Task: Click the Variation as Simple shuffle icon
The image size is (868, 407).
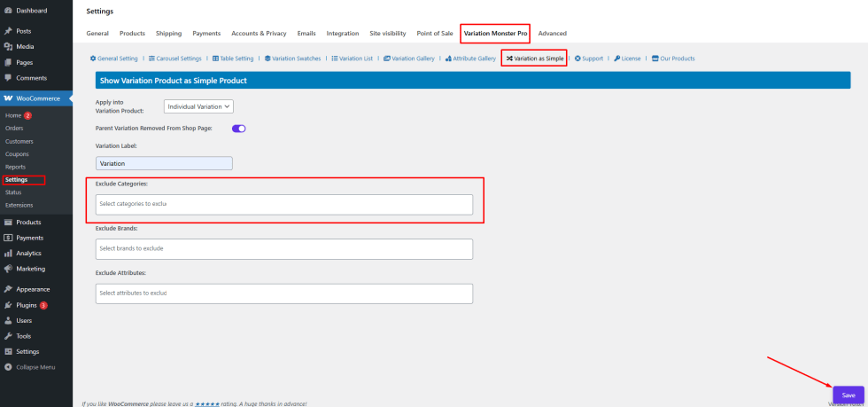Action: coord(509,59)
